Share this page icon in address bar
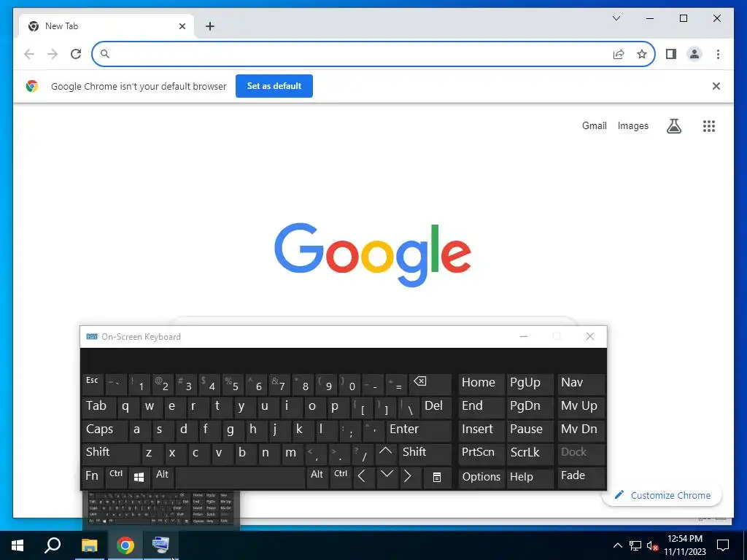Screen dimensions: 747x560 619,54
